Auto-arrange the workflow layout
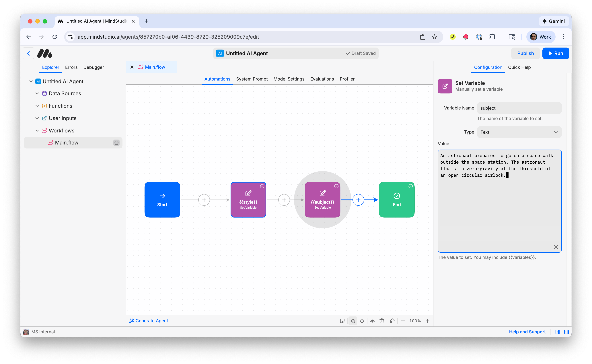Image resolution: width=592 pixels, height=364 pixels. pos(372,321)
